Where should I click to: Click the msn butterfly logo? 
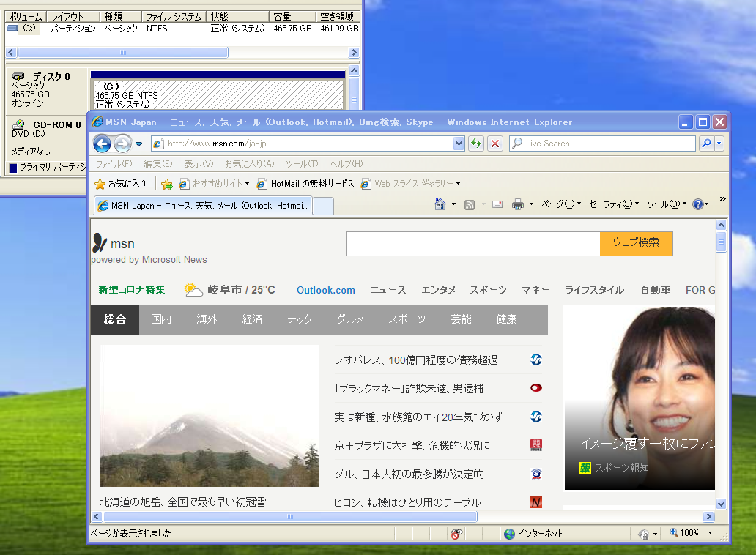pos(100,243)
